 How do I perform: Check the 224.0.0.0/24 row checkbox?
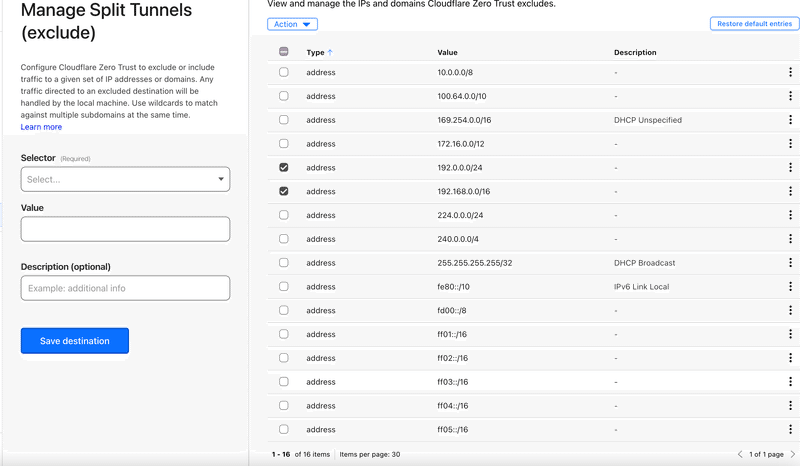pos(284,215)
